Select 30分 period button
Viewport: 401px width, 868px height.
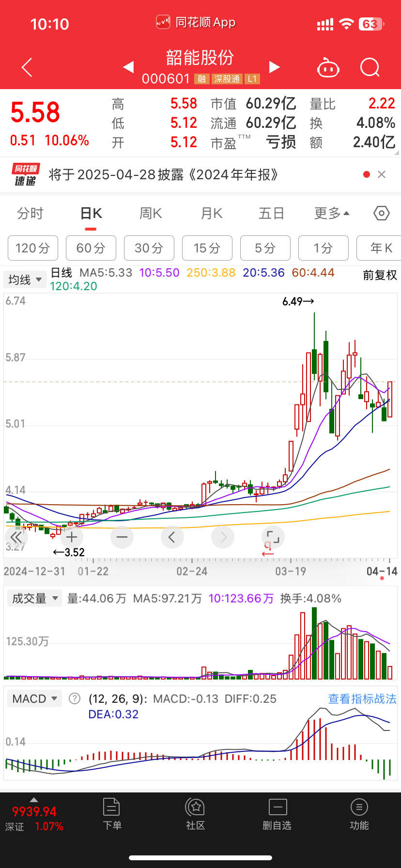coord(149,248)
